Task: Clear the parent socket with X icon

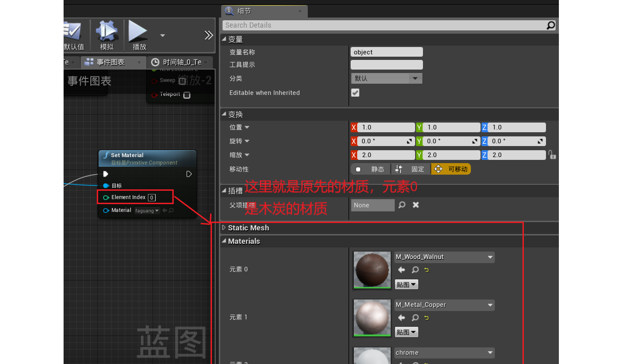Action: pyautogui.click(x=416, y=205)
